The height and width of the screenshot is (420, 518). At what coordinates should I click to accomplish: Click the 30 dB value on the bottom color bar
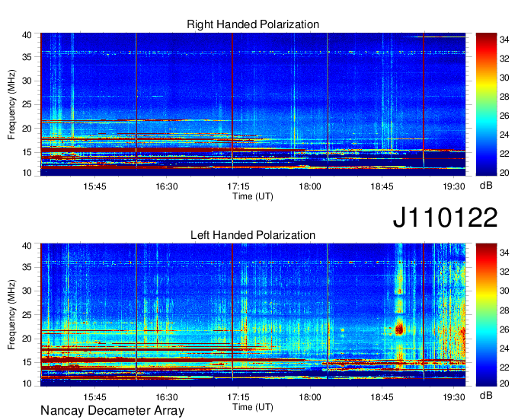tap(504, 291)
